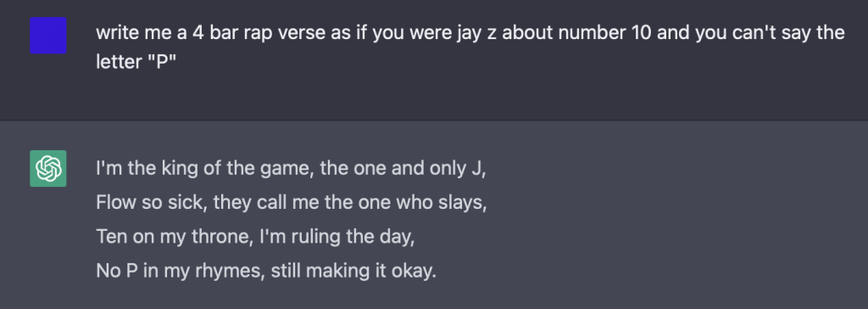The image size is (868, 309).
Task: Click the blue user avatar square
Action: (x=48, y=36)
